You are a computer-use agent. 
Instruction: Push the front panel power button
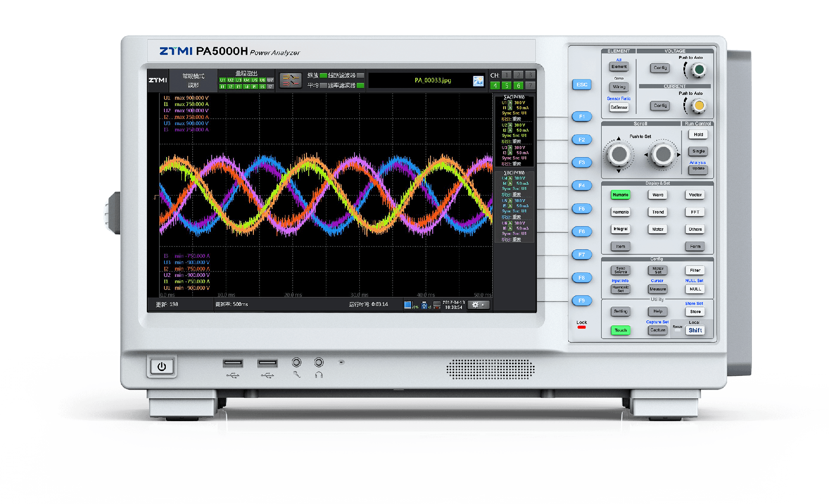(161, 367)
